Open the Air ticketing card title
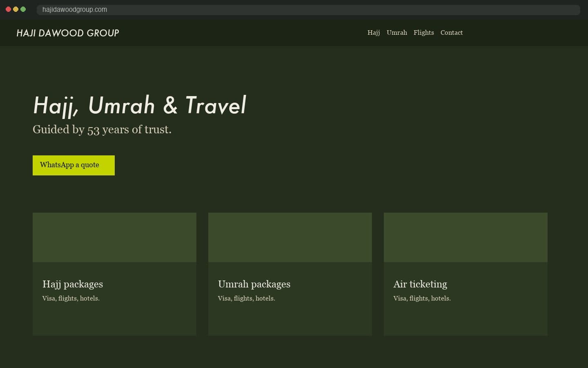Screen dimensions: 588x368 coord(420,284)
